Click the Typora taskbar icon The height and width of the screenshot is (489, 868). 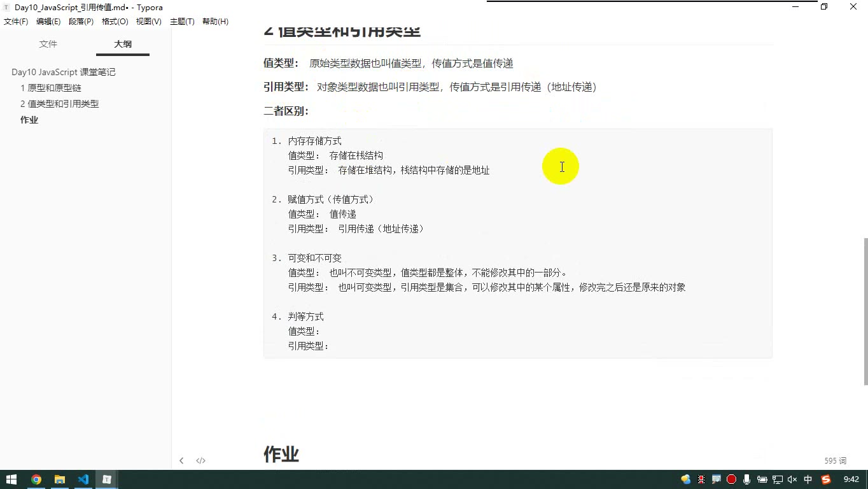coord(107,479)
